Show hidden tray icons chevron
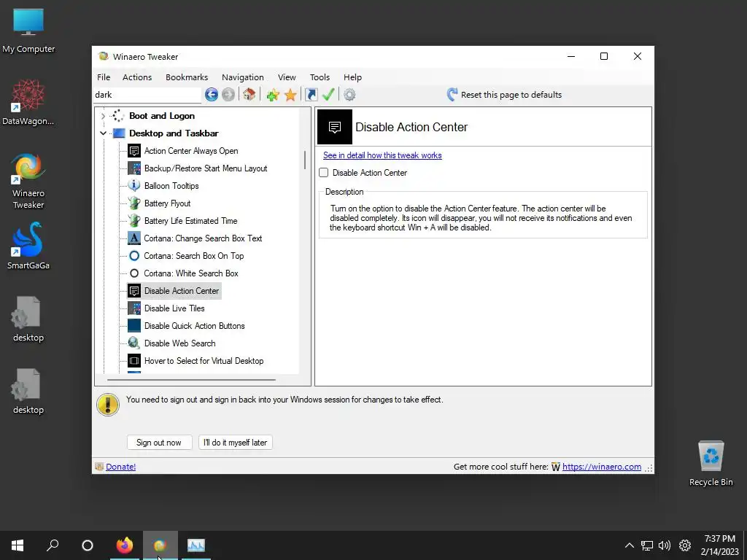Image resolution: width=747 pixels, height=560 pixels. click(x=630, y=545)
